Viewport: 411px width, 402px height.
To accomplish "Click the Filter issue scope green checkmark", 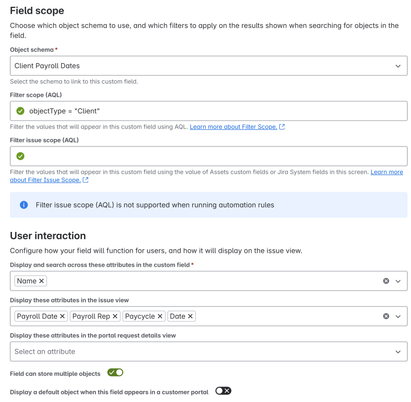I will [x=20, y=156].
